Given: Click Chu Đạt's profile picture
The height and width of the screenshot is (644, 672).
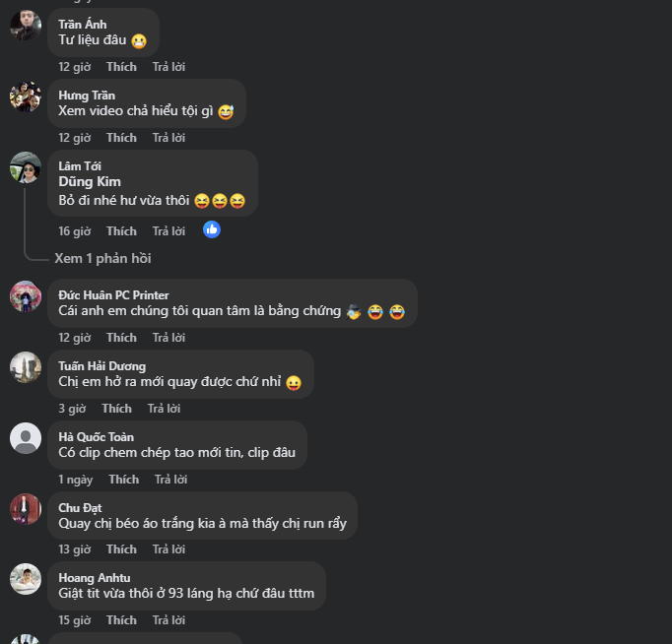Looking at the screenshot, I should [26, 509].
